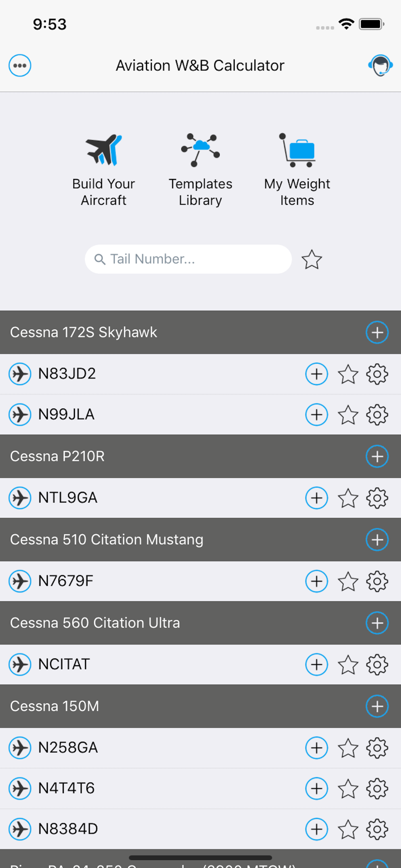Image resolution: width=401 pixels, height=868 pixels.
Task: Star the N258GA aircraft
Action: click(348, 748)
